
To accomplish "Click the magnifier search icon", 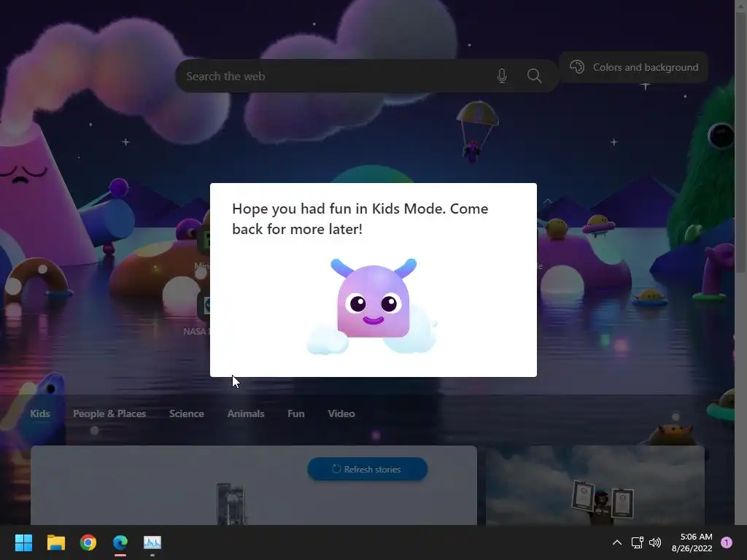I will click(x=534, y=76).
